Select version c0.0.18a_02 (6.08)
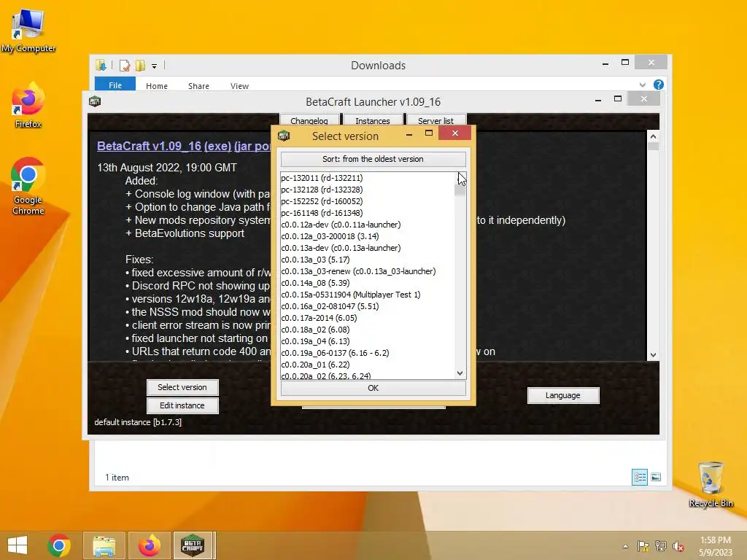 click(x=368, y=330)
